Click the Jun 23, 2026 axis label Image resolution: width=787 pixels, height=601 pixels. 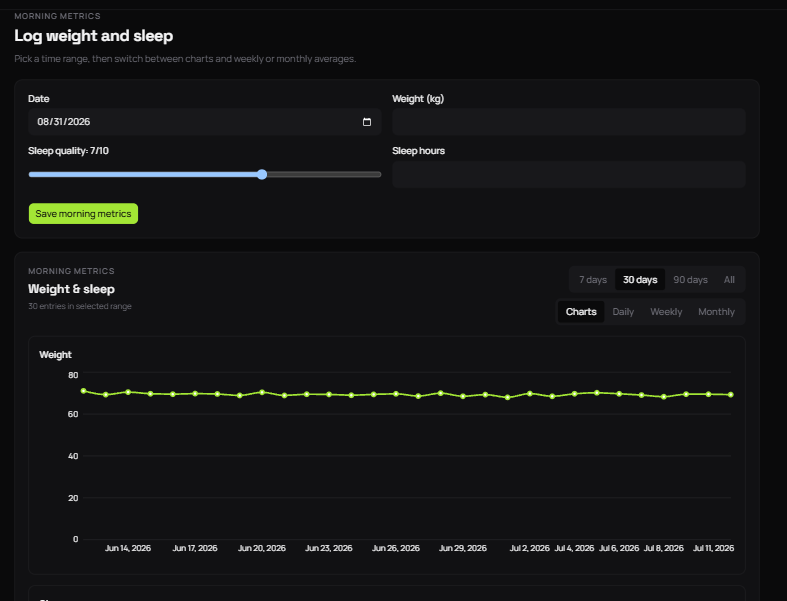pyautogui.click(x=329, y=548)
